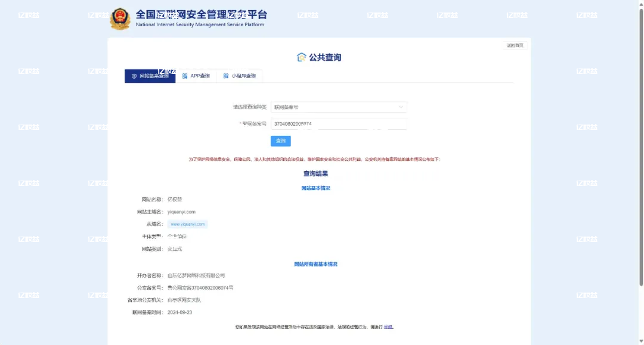
Task: Open the www.yiquanyi.com domain tag link
Action: (x=188, y=224)
